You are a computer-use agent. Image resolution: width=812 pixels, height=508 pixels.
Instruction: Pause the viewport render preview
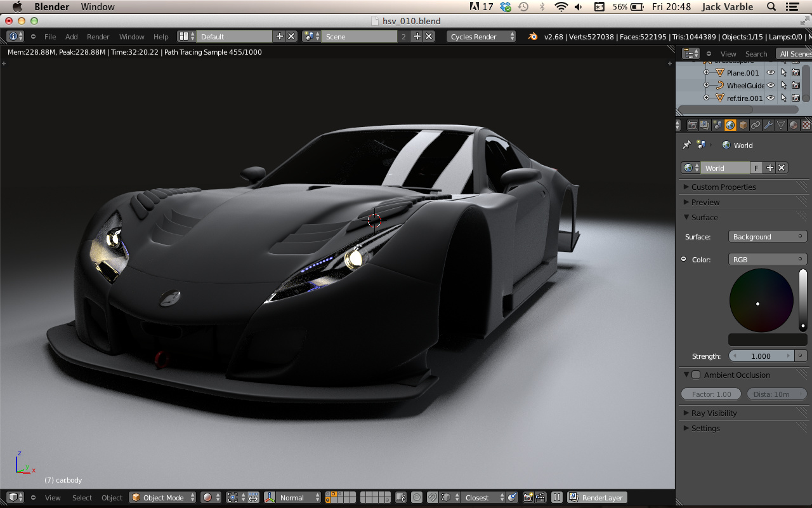coord(557,498)
